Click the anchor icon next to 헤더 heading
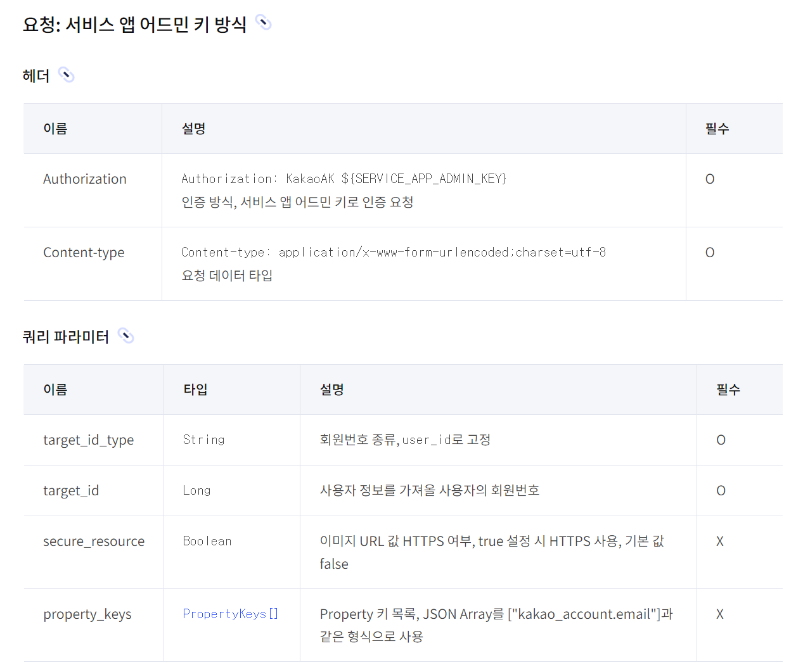This screenshot has width=803, height=672. [x=66, y=75]
